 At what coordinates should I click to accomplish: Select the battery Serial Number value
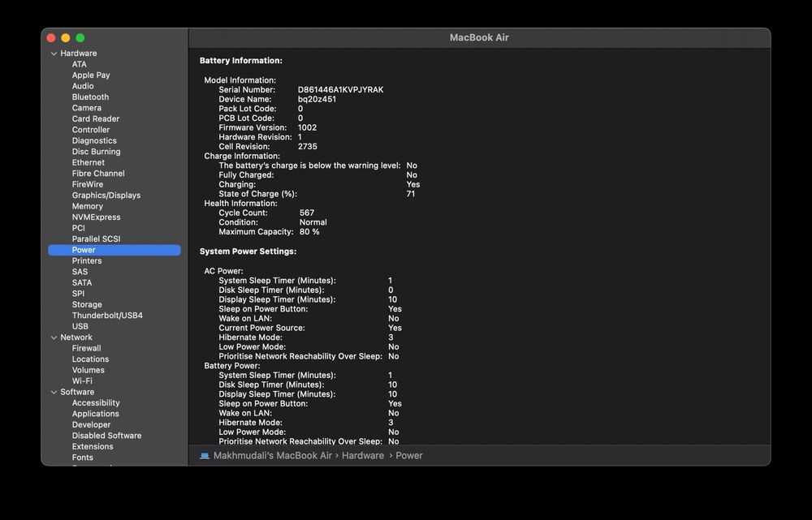click(x=340, y=90)
